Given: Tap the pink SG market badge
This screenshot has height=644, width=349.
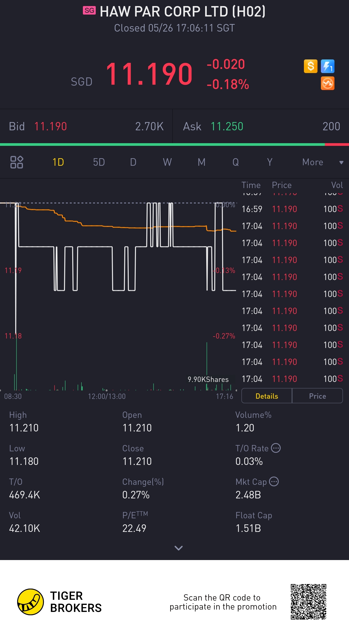Looking at the screenshot, I should (89, 10).
